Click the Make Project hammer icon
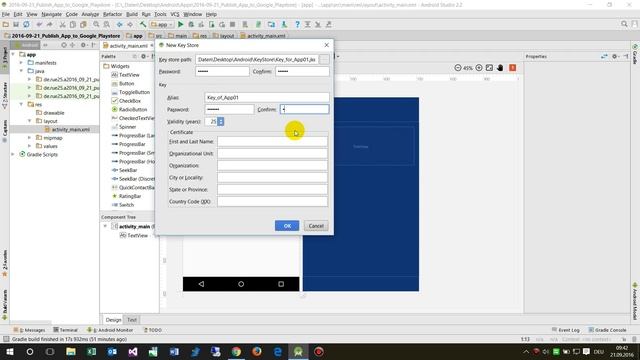 point(143,24)
